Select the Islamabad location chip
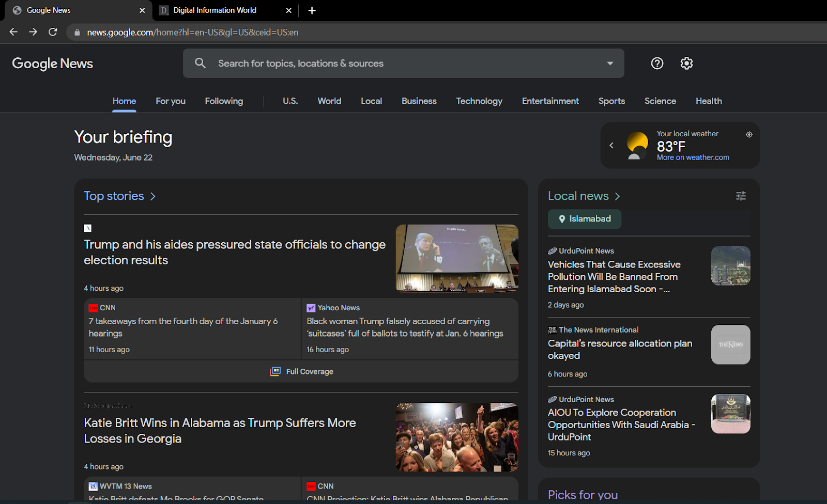Image resolution: width=827 pixels, height=504 pixels. [x=585, y=219]
